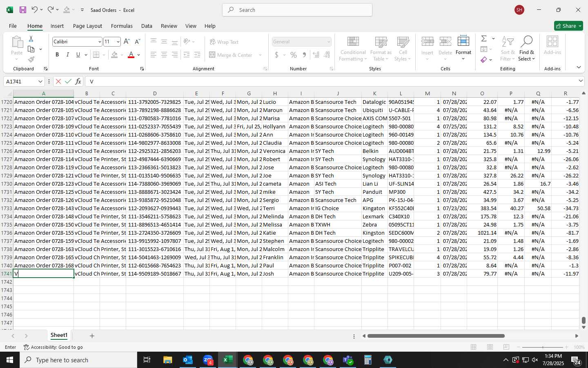
Task: Open the Data ribbon tab
Action: (147, 26)
